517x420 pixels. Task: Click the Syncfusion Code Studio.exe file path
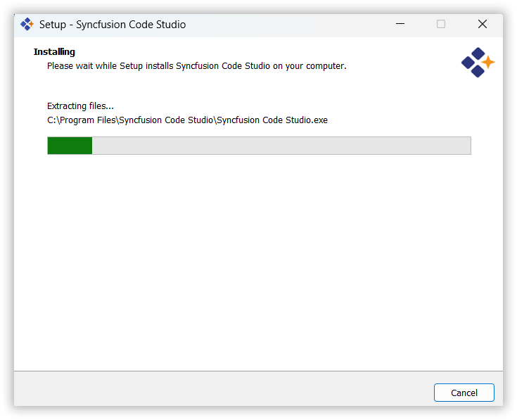coord(187,120)
